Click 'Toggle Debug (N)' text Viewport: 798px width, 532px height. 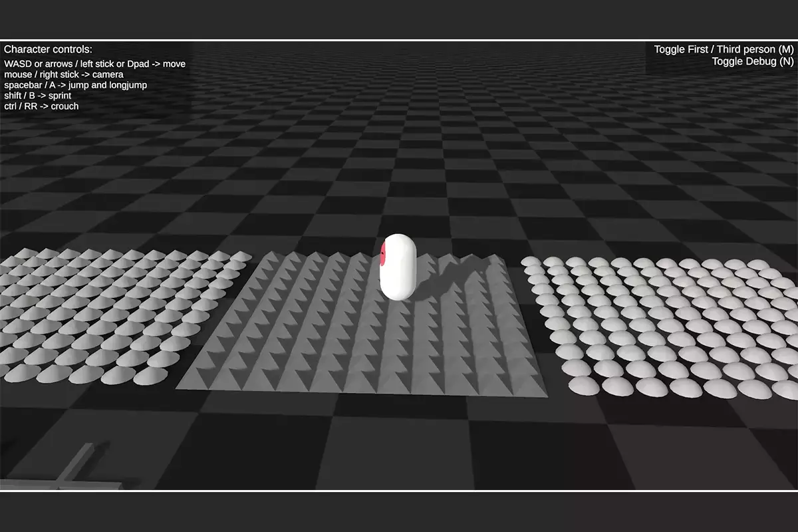click(x=753, y=61)
